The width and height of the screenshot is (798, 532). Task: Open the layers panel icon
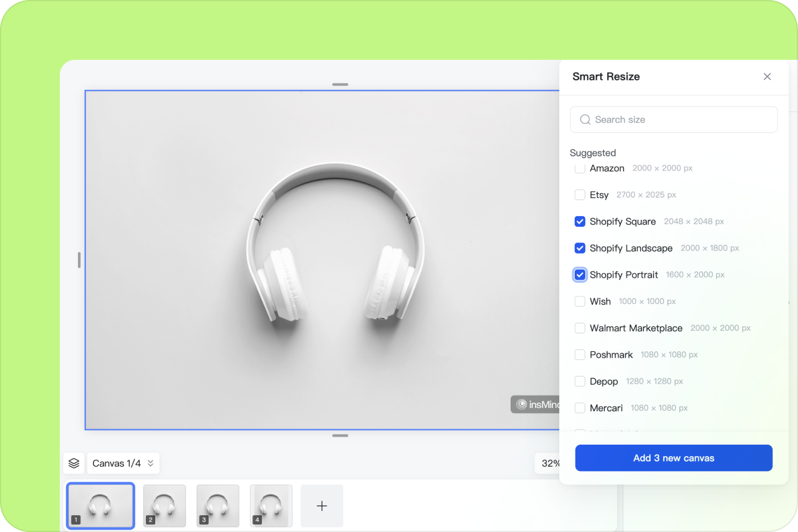[74, 463]
